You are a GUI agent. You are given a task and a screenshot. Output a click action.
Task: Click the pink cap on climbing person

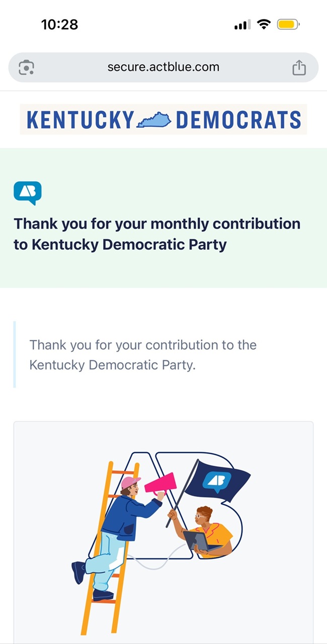coord(130,482)
